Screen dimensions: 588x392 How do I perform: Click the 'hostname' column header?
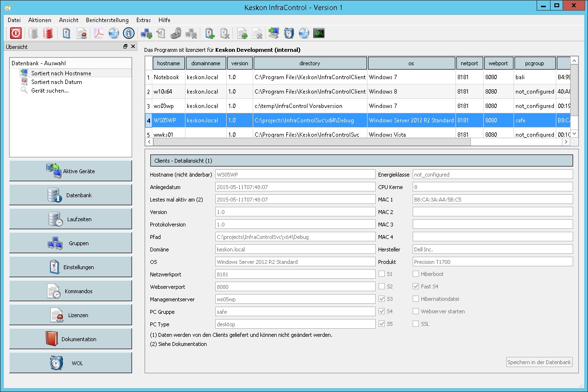pos(168,63)
